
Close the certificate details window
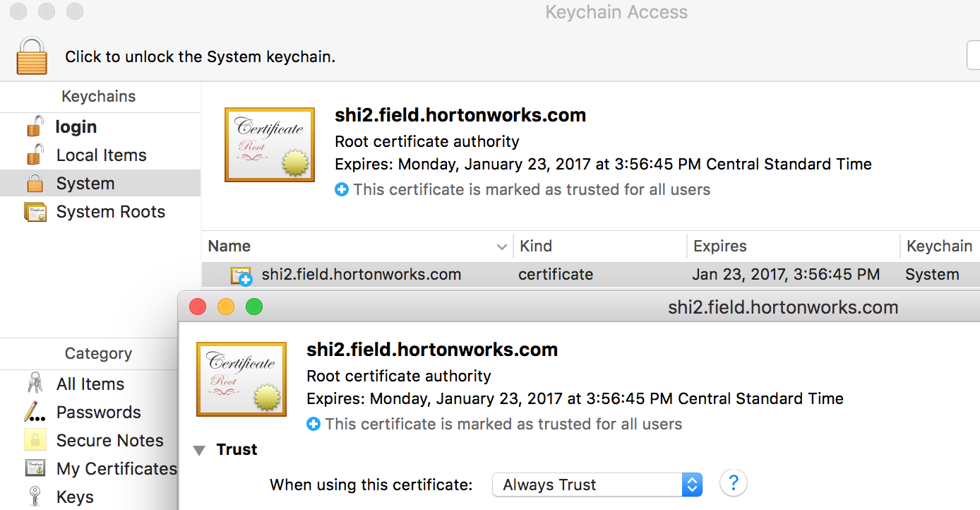pyautogui.click(x=198, y=307)
